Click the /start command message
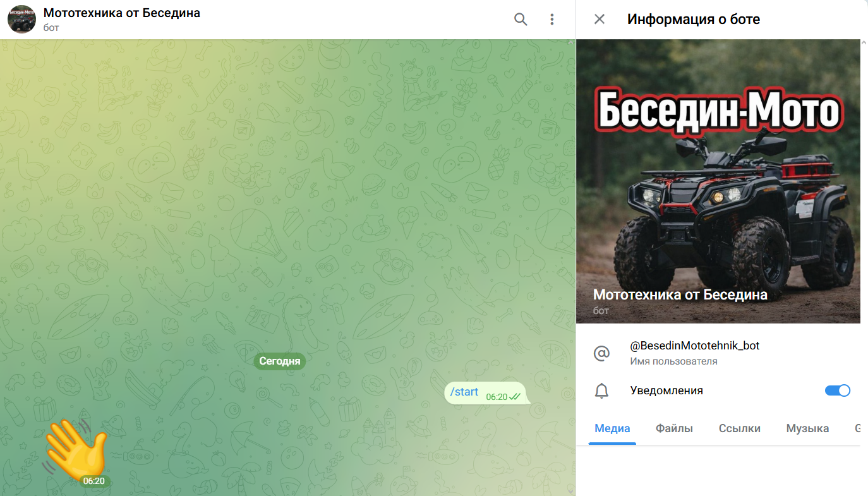The width and height of the screenshot is (868, 496). (464, 392)
